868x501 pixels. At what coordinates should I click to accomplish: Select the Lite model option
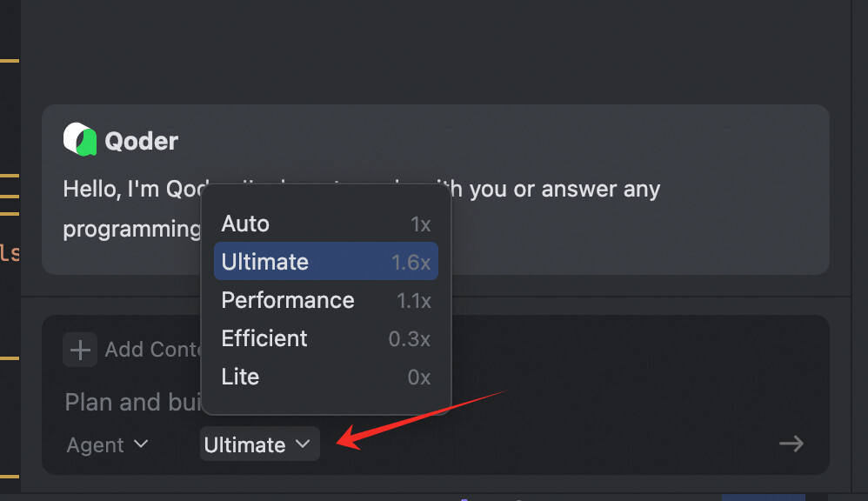[240, 377]
